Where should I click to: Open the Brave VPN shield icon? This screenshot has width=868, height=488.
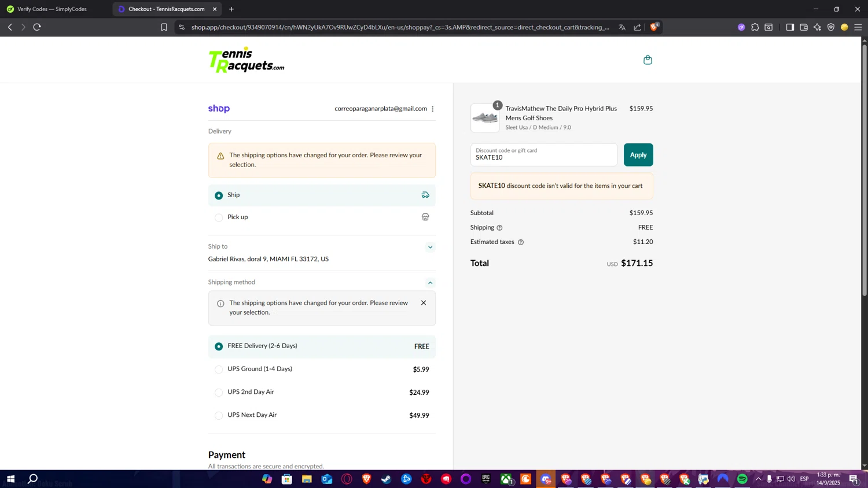[x=831, y=27]
